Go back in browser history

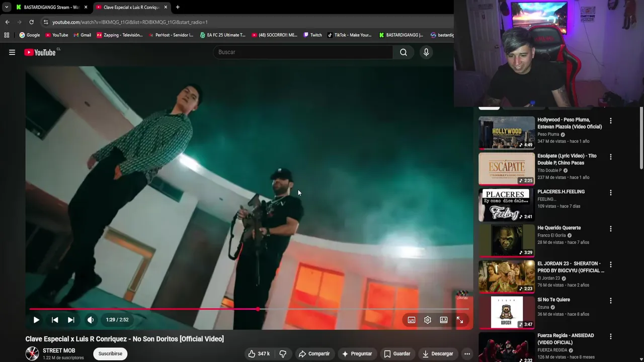[7, 22]
